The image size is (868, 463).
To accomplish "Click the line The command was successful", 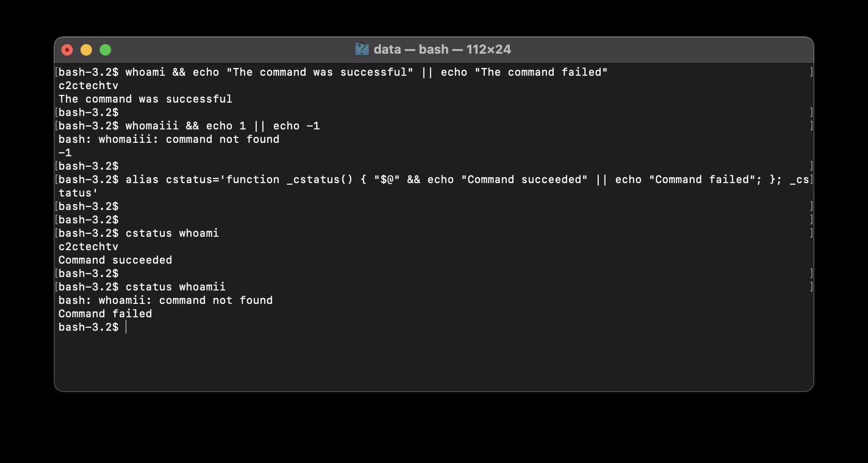I will pyautogui.click(x=145, y=99).
